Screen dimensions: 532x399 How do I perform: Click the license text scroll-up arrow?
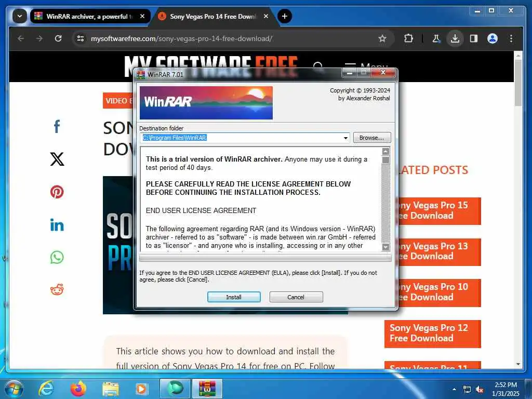coord(385,151)
